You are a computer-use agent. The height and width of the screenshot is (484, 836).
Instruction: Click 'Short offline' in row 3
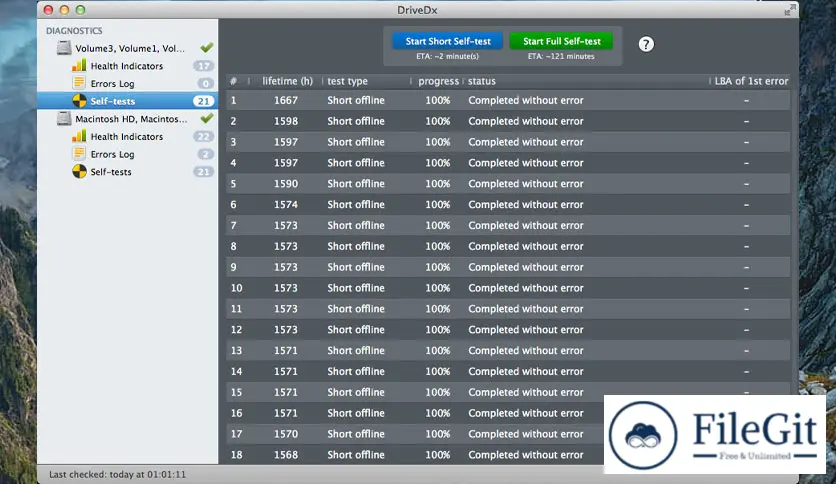click(x=356, y=142)
